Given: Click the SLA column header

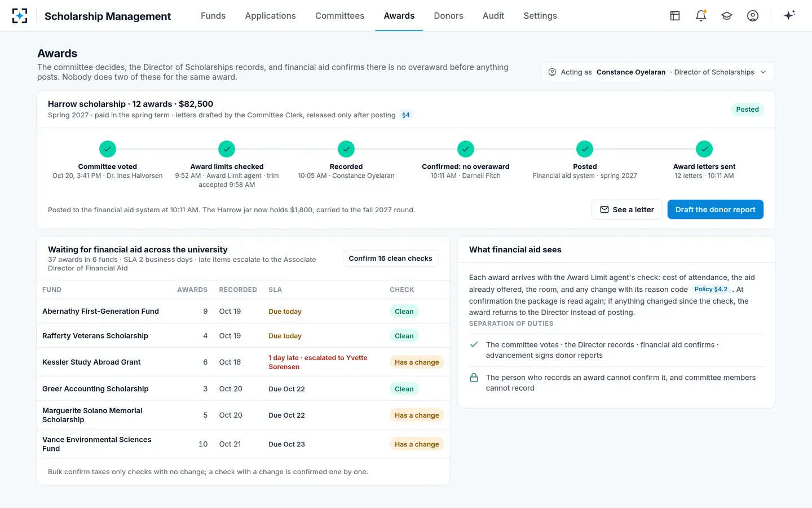Looking at the screenshot, I should [275, 290].
